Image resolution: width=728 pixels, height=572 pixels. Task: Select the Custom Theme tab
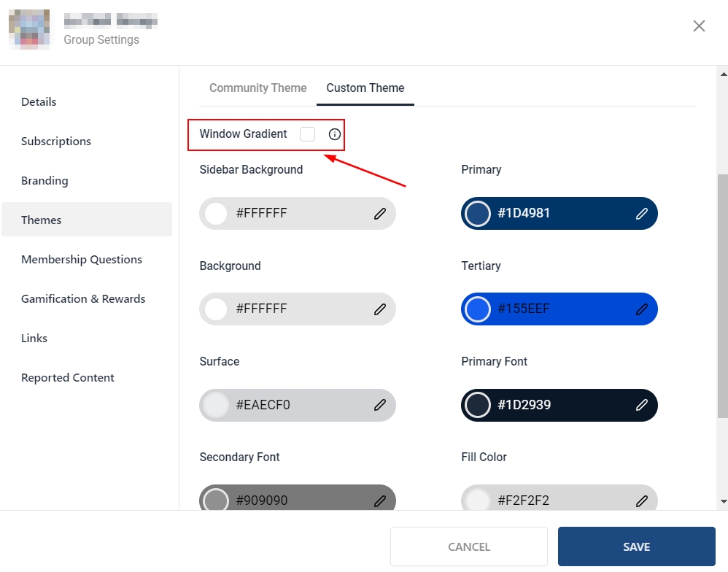[365, 88]
